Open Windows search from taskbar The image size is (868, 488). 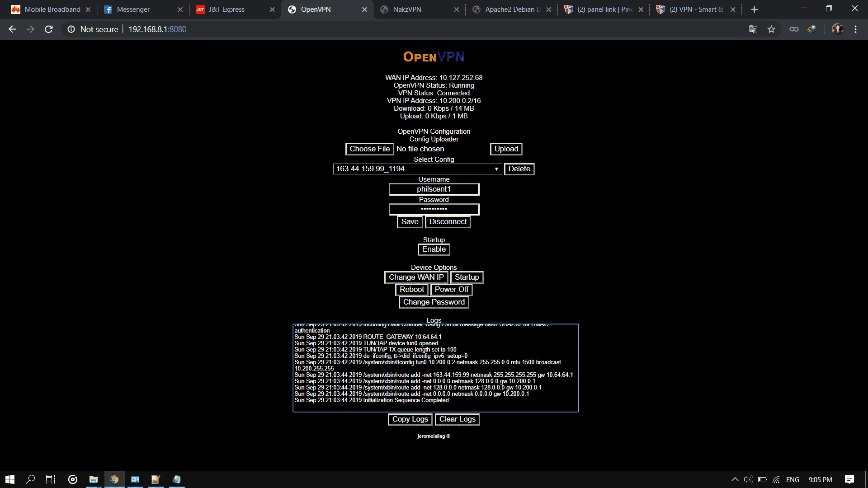30,479
